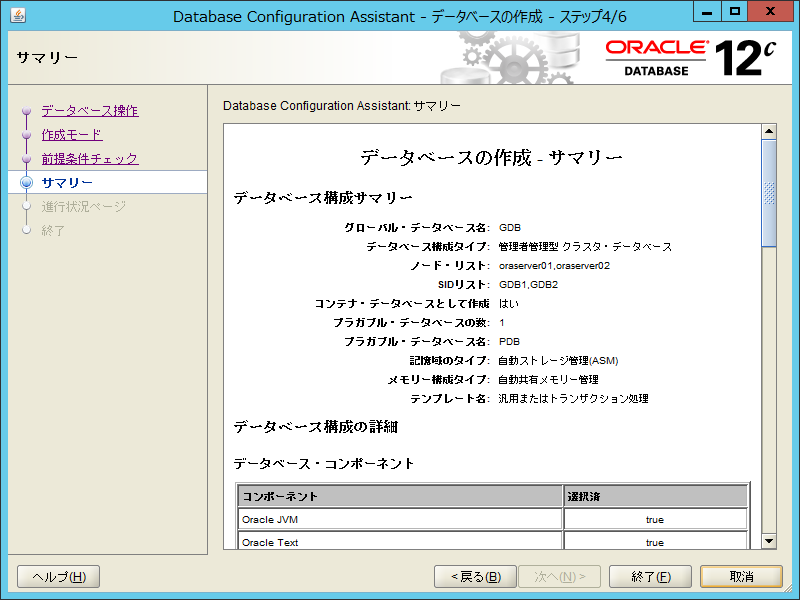Select the Oracle Text table cell
Image resolution: width=800 pixels, height=600 pixels.
(x=400, y=541)
